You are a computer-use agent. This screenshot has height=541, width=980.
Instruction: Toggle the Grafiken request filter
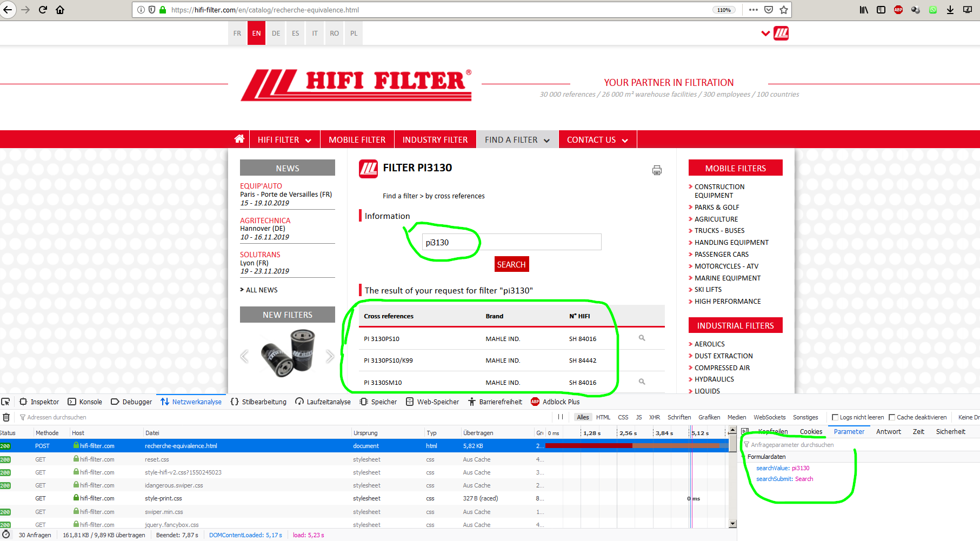click(709, 417)
